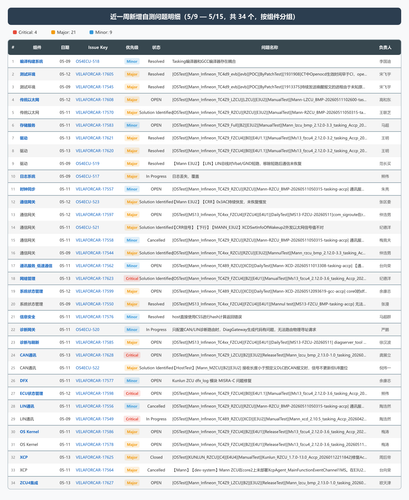The width and height of the screenshot is (409, 500).
Task: Click the blue Minor legend swatch
Action: pos(91,32)
